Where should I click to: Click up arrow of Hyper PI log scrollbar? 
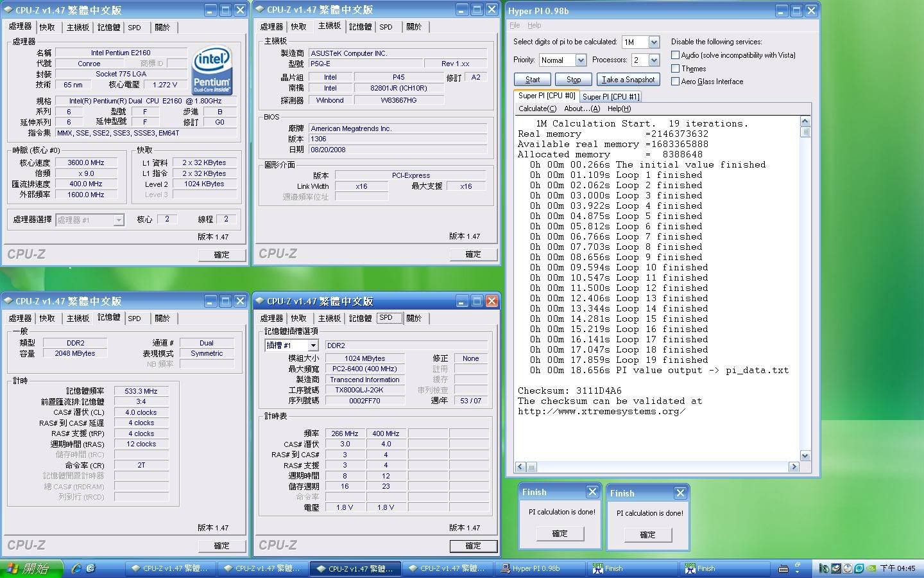pos(805,121)
